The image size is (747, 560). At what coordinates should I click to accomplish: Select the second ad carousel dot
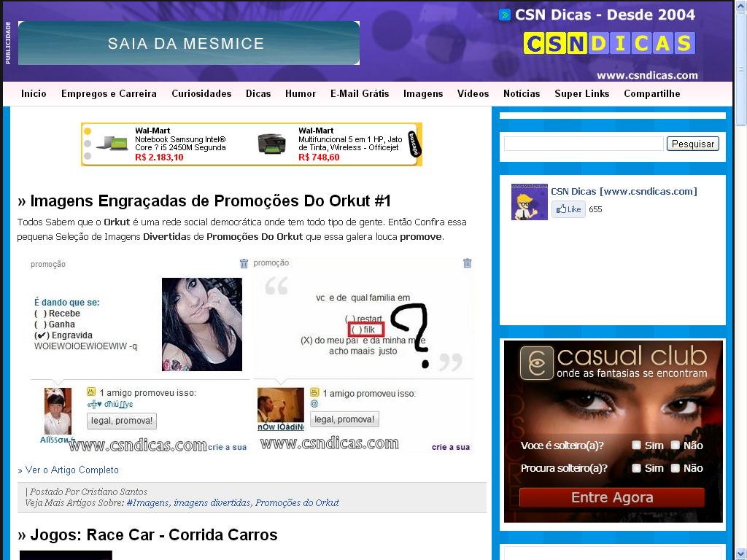[x=88, y=144]
